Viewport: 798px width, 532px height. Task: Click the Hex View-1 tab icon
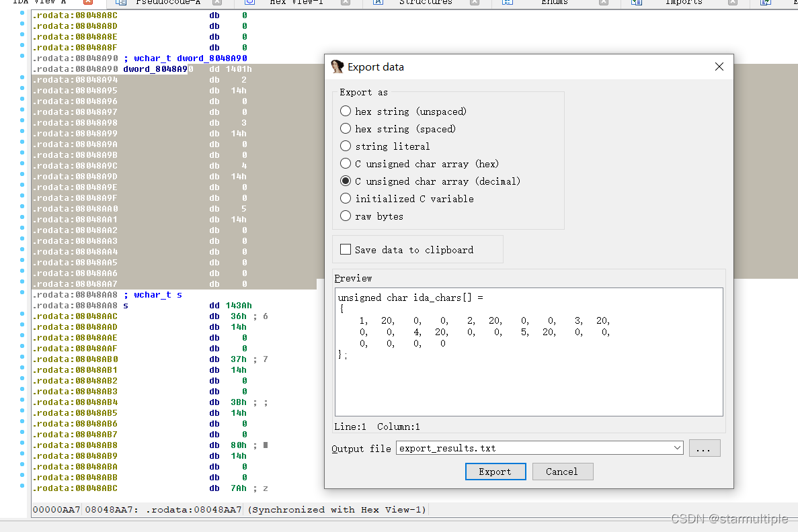(x=249, y=2)
